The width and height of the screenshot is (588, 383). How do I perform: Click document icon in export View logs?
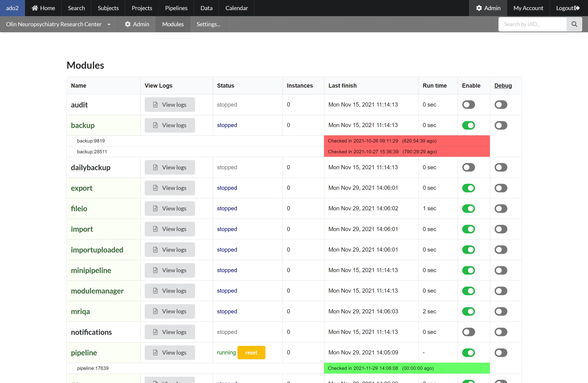click(x=155, y=188)
